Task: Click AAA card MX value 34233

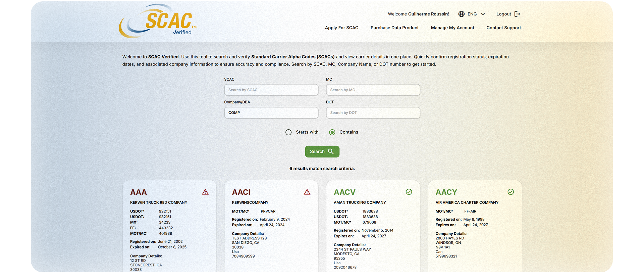Action: click(165, 222)
